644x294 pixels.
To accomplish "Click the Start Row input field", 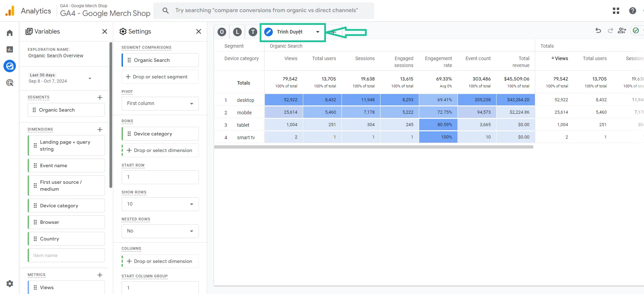I will point(160,177).
